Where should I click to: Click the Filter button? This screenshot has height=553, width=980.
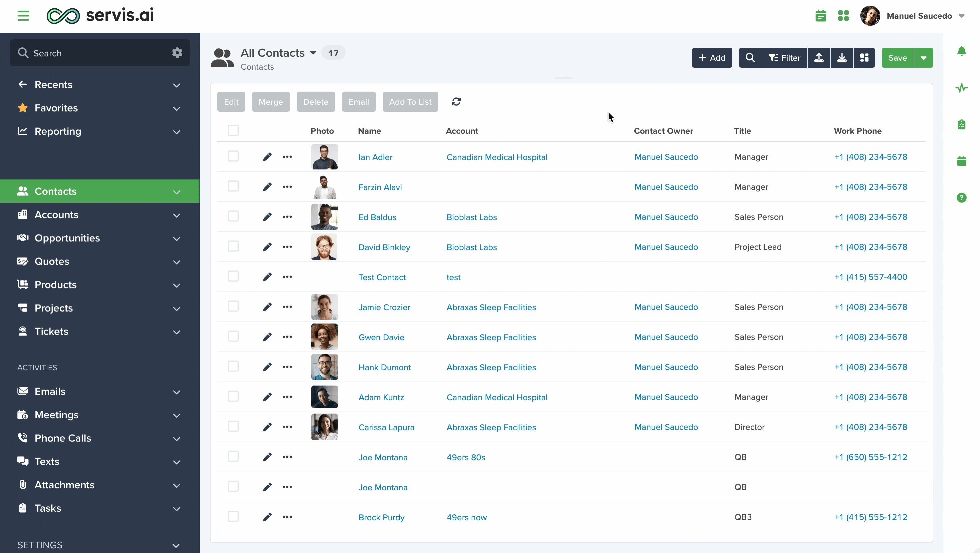[x=784, y=58]
